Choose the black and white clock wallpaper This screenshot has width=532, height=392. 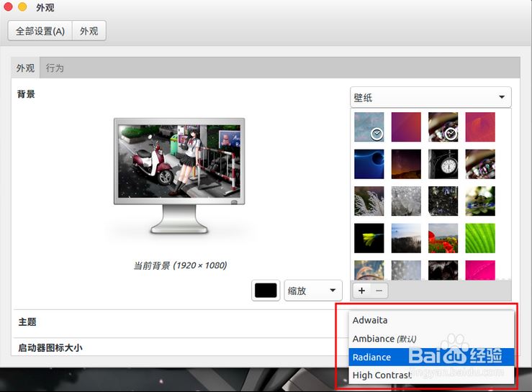pyautogui.click(x=443, y=163)
